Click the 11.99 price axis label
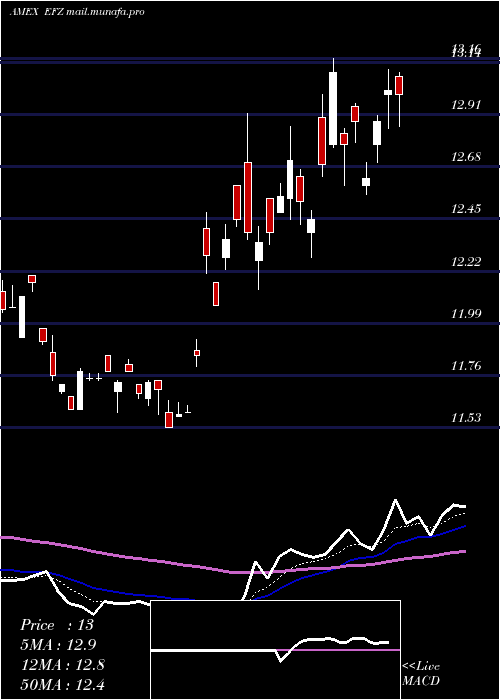 (466, 313)
